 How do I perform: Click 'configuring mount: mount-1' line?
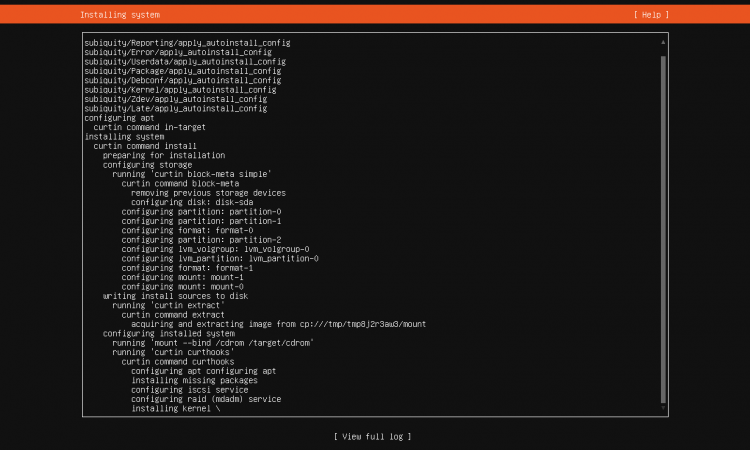[182, 277]
